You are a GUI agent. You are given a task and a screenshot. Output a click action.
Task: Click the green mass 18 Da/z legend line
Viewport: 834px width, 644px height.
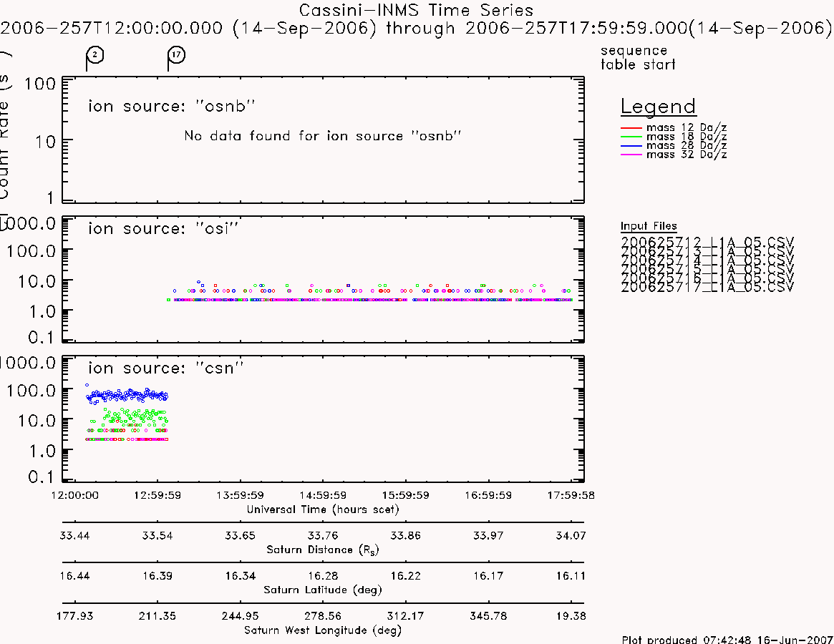tap(631, 137)
